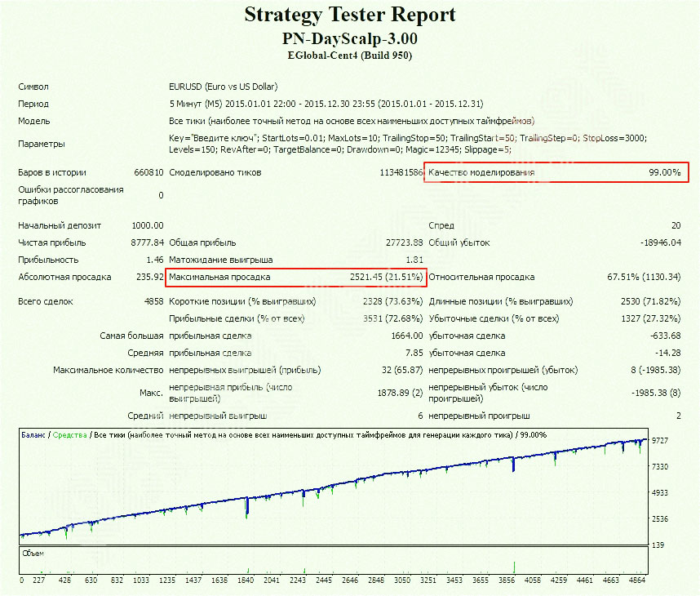Click the Баланс legend label in chart
Screen dimensions: 700x596
(x=33, y=435)
